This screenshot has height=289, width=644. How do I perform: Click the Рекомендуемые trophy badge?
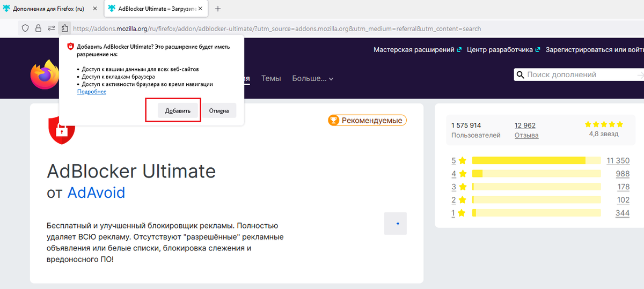[367, 120]
